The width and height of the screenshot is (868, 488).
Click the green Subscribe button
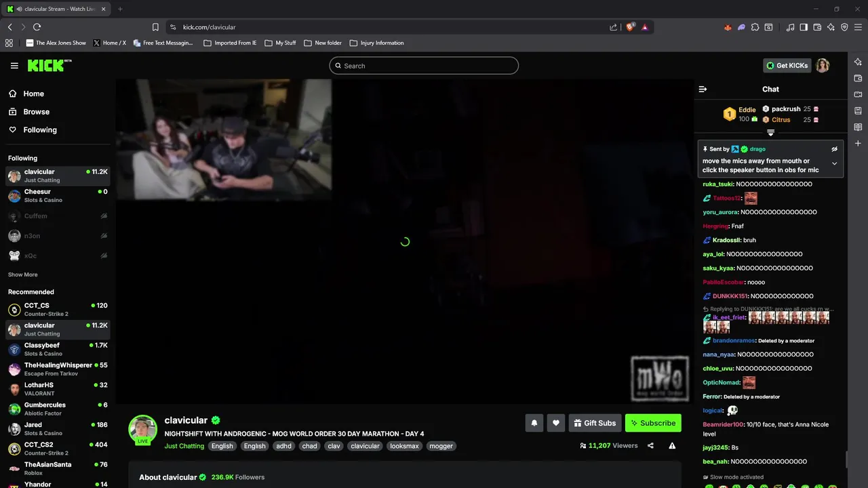pos(653,423)
